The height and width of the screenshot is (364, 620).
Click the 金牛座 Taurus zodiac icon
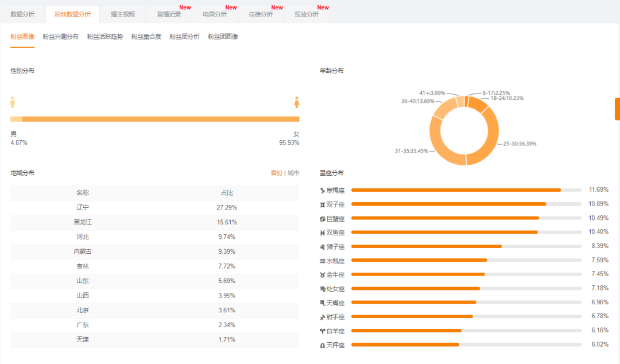[x=322, y=275]
